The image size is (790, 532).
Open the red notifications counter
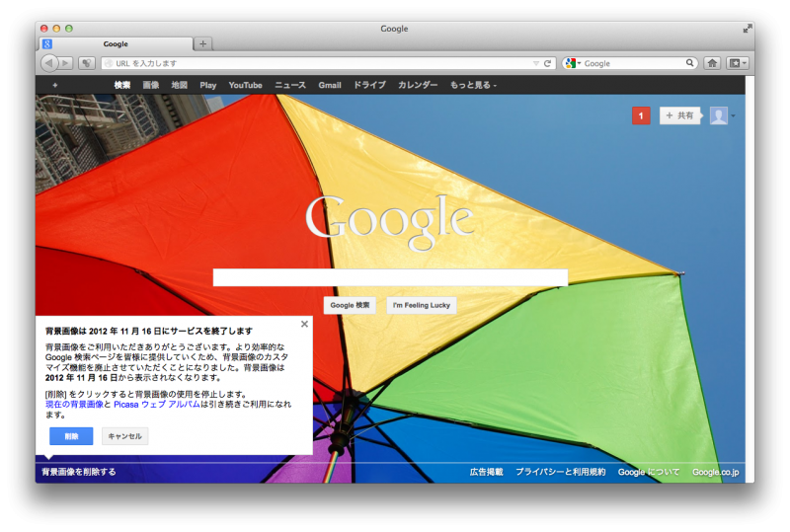tap(641, 115)
